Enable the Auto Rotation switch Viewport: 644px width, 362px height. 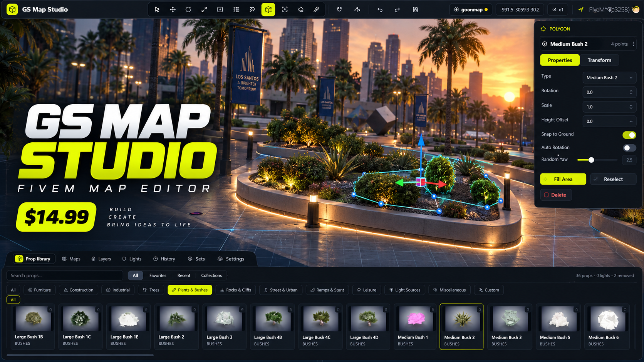(x=629, y=148)
